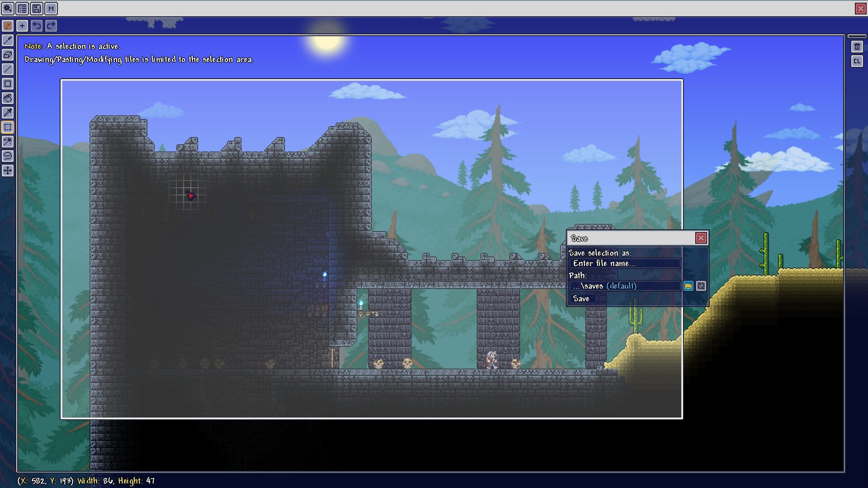The width and height of the screenshot is (868, 488).
Task: Click the 'Path:' label in Save dialog
Action: 578,275
